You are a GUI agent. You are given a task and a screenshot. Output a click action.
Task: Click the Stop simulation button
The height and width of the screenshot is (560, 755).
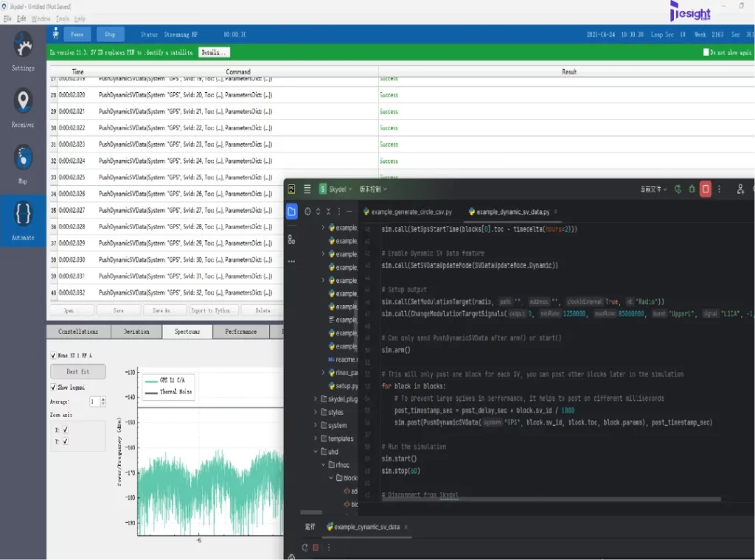pos(110,34)
